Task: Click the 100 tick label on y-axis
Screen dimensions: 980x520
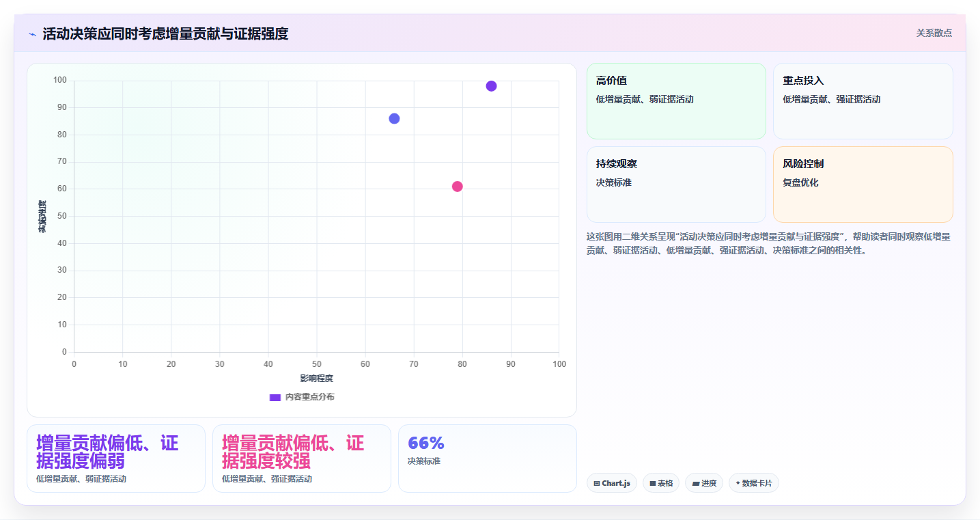Action: (x=60, y=81)
